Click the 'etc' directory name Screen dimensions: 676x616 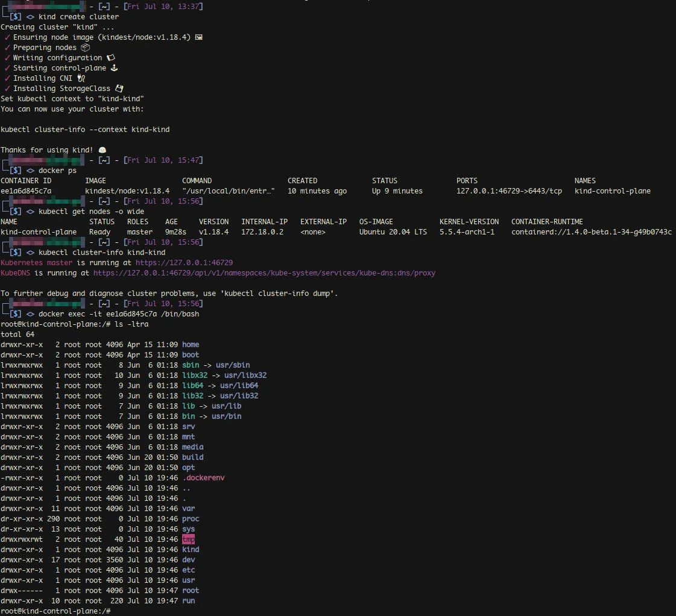[188, 570]
